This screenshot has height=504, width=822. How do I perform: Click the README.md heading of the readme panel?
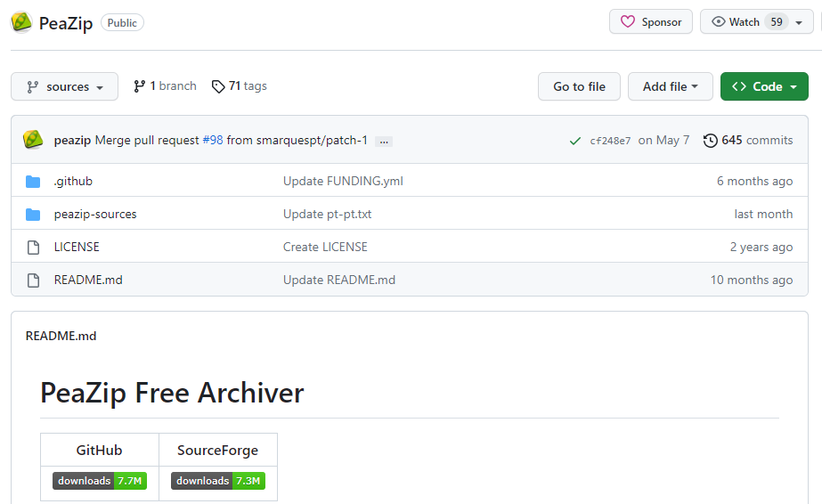[x=61, y=336]
